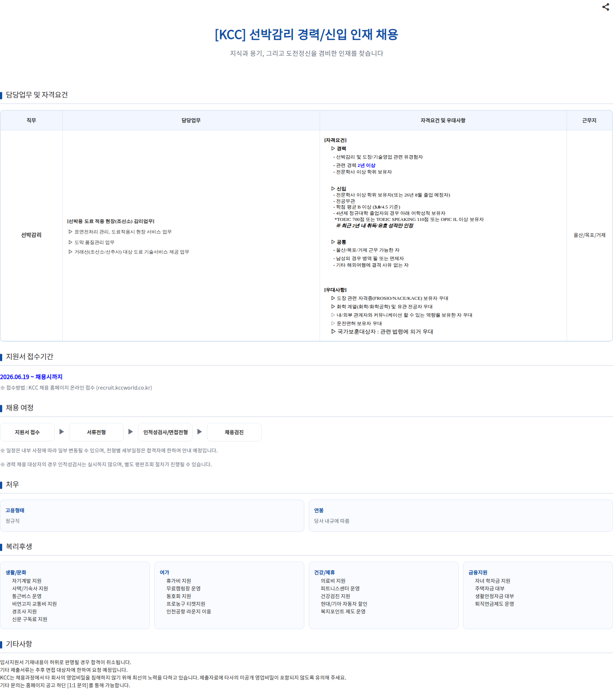Click the 울산/목포/거제 location cell
Viewport: 613px width, 700px height.
point(589,235)
